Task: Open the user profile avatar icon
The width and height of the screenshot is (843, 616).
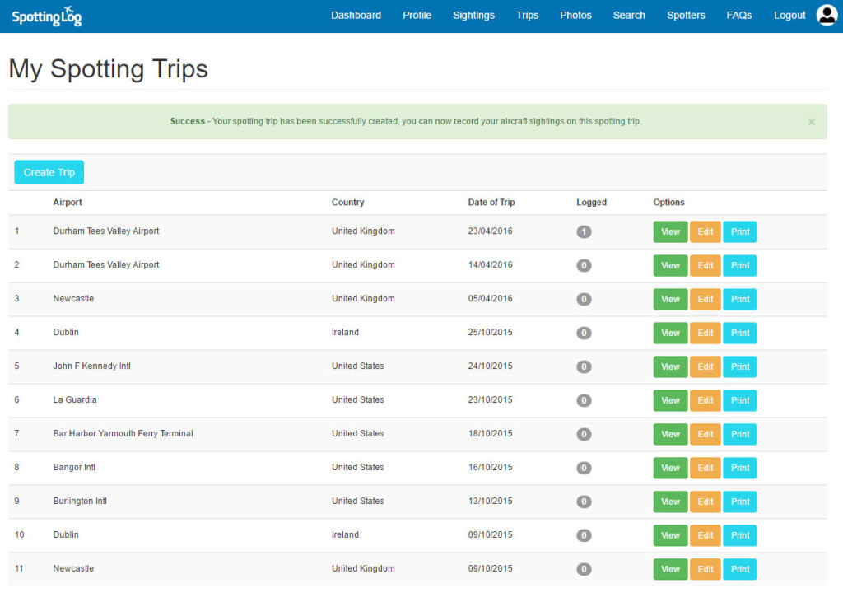Action: [827, 15]
